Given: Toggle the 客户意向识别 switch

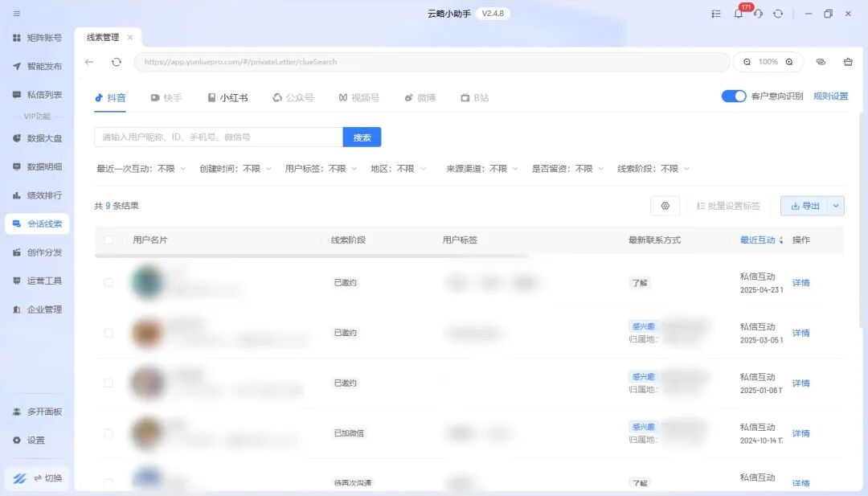Looking at the screenshot, I should coord(734,96).
